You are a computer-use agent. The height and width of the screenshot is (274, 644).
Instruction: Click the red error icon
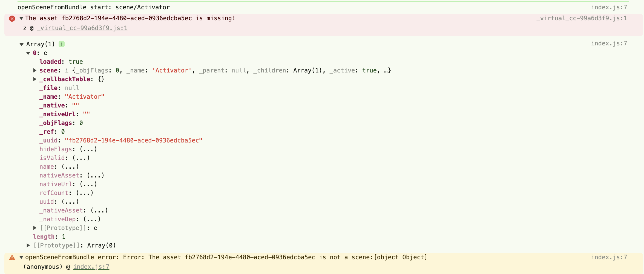12,19
